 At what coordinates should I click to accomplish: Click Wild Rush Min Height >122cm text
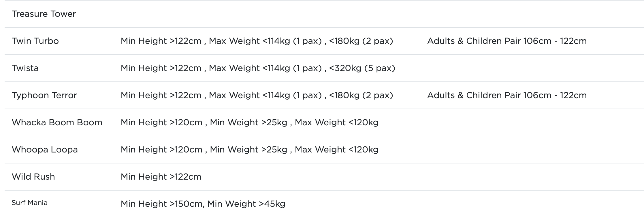(x=161, y=177)
